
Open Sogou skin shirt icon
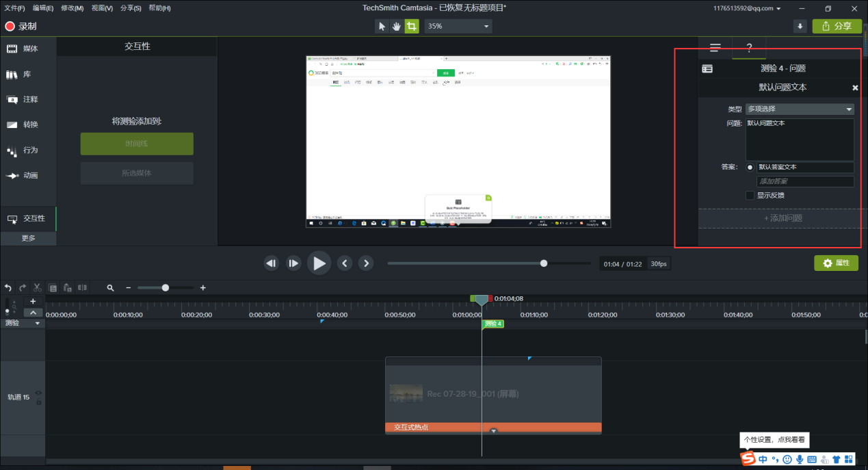(837, 459)
